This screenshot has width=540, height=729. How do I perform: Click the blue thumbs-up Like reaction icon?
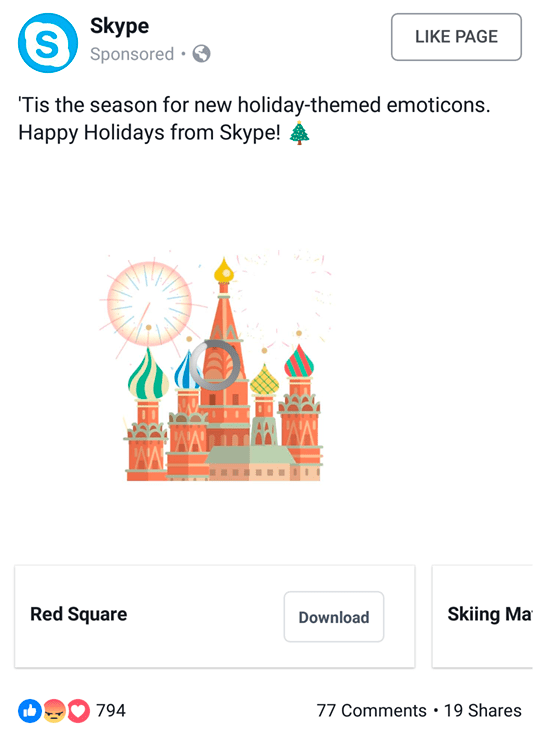tap(30, 711)
